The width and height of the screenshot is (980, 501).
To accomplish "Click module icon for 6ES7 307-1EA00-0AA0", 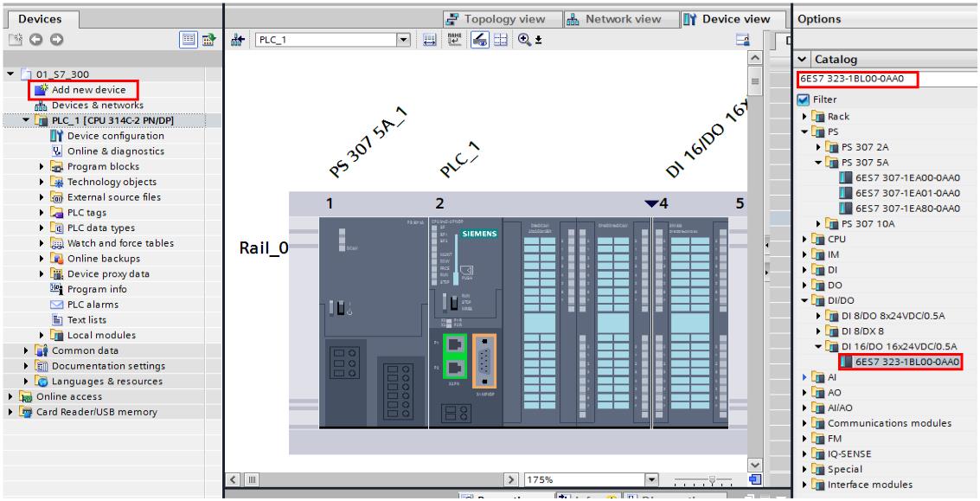I will point(846,177).
